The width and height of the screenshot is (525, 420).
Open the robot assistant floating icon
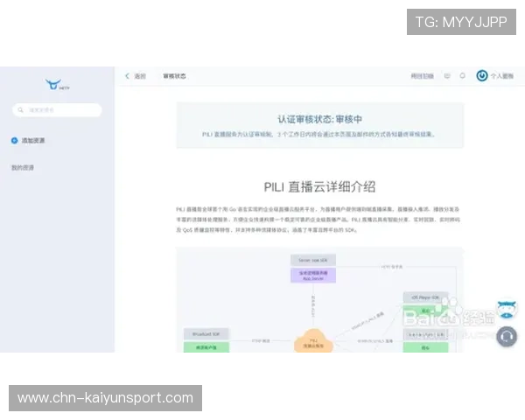[x=507, y=308]
